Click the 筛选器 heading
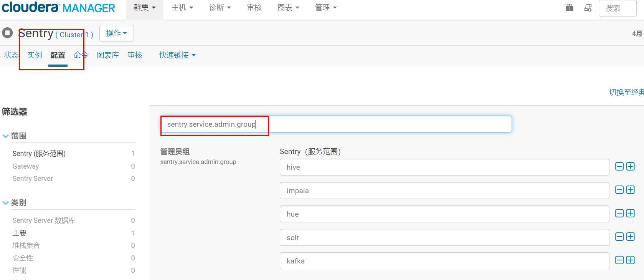This screenshot has width=644, height=280. pyautogui.click(x=15, y=112)
